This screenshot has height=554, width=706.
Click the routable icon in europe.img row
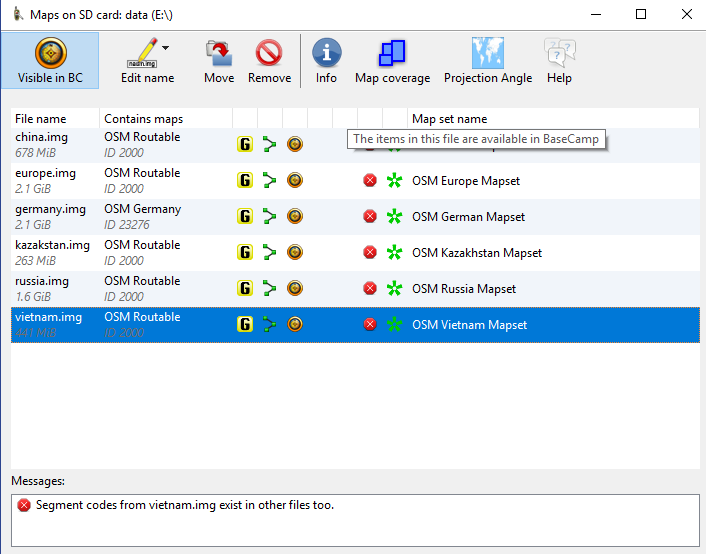tap(269, 180)
